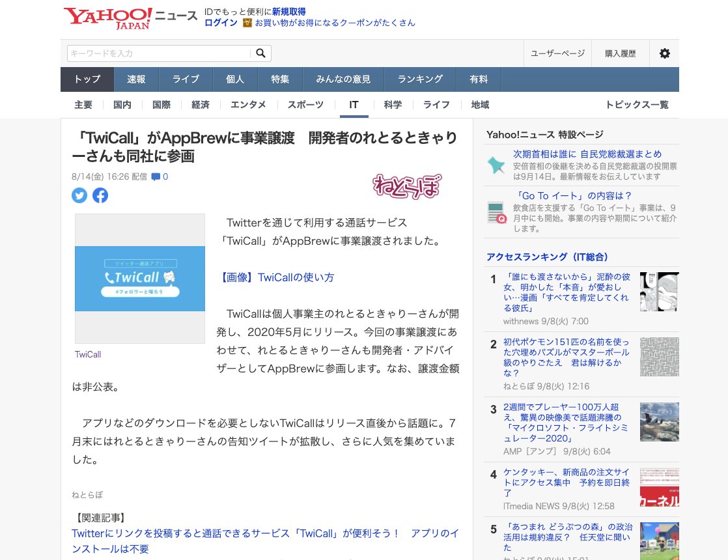Click the article date 8/14(金) 16:26 配信
The height and width of the screenshot is (560, 728).
(x=109, y=177)
